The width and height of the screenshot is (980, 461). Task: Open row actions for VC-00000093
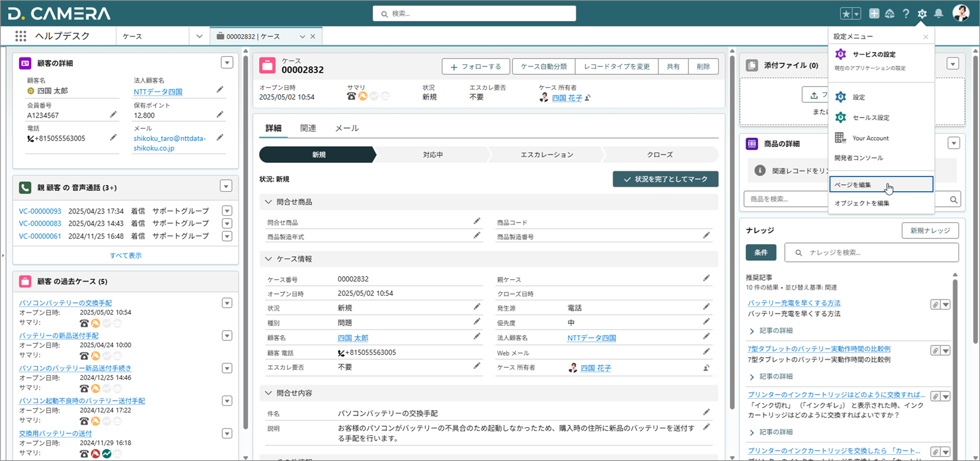tap(227, 211)
